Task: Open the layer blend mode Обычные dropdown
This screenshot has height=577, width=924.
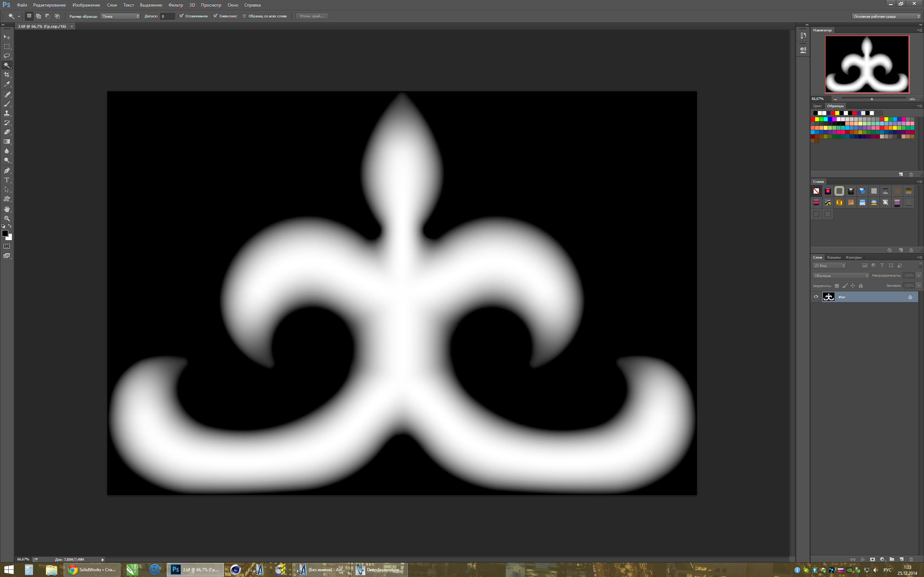Action: [x=841, y=276]
